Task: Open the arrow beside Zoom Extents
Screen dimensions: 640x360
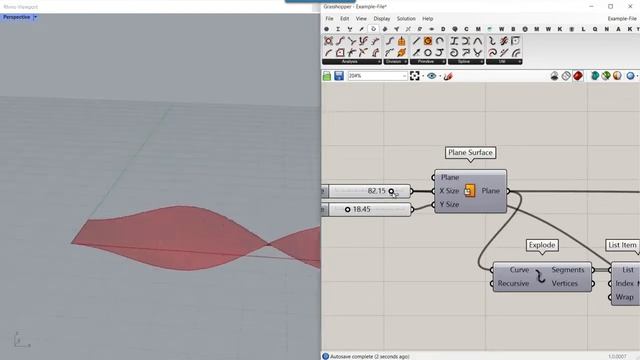Action: pyautogui.click(x=423, y=76)
